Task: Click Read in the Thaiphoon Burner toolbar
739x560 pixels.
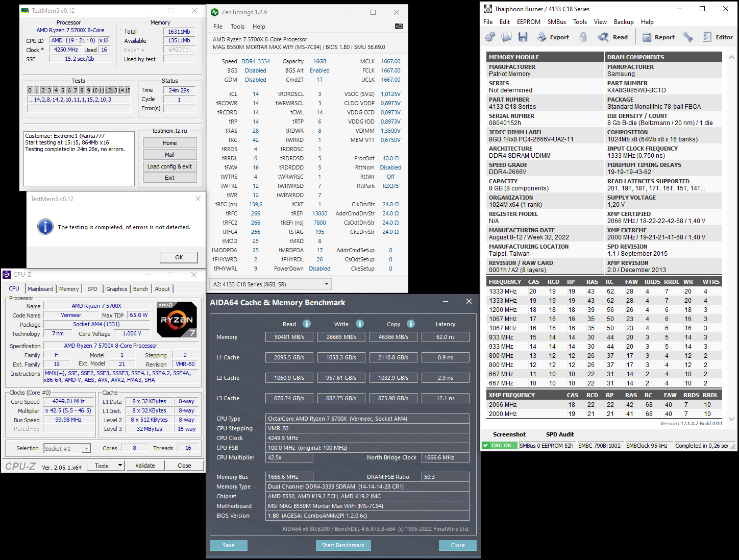Action: (x=613, y=37)
